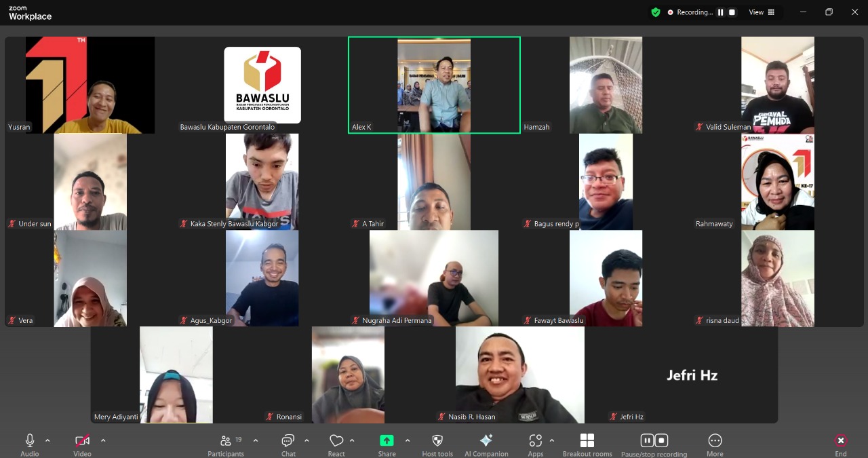
Task: Click the green encryption shield icon
Action: [655, 12]
